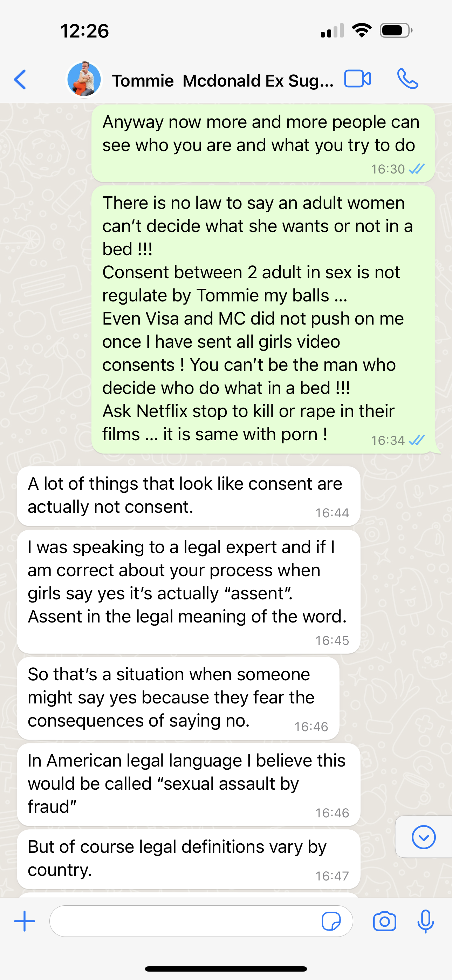This screenshot has width=452, height=980.
Task: Tap the 16:46 "fear the consequences" message
Action: tap(178, 699)
